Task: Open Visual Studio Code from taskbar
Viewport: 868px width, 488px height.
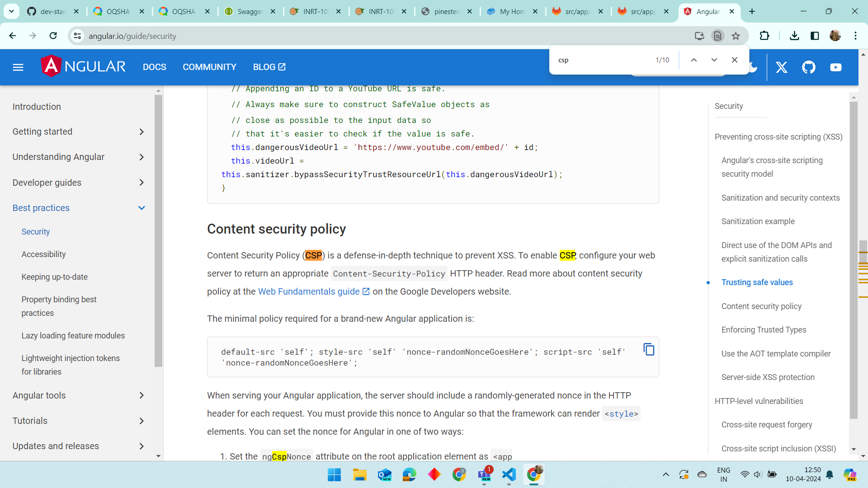Action: tap(509, 474)
